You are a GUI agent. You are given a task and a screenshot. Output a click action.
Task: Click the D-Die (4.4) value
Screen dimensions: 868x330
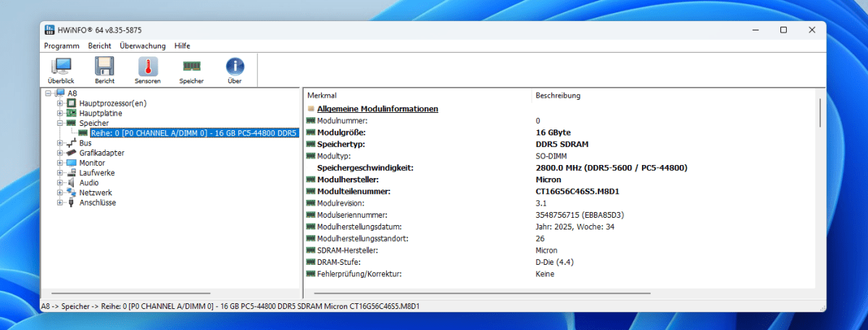coord(556,262)
